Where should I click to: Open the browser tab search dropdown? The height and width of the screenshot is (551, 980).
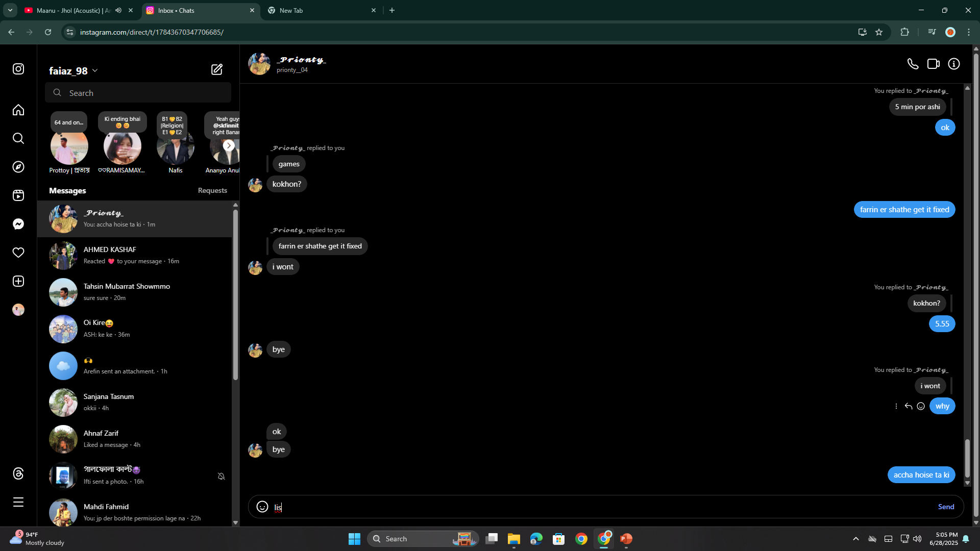click(10, 10)
